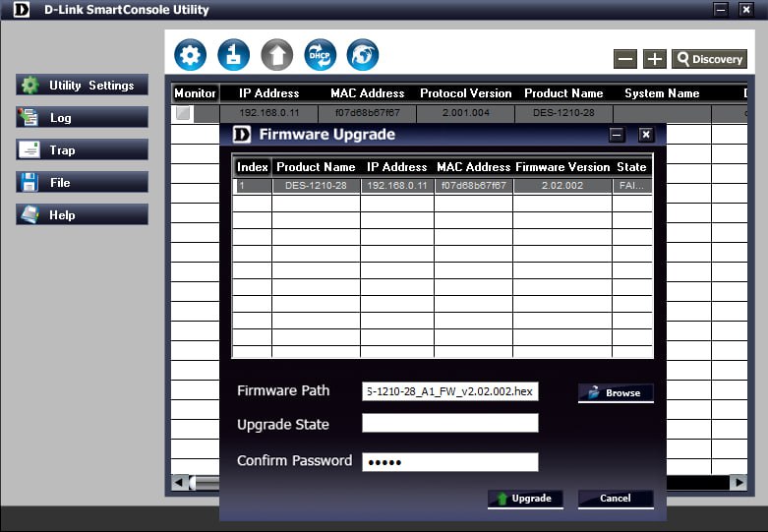Click the Log list icon
This screenshot has height=532, width=768.
29,117
